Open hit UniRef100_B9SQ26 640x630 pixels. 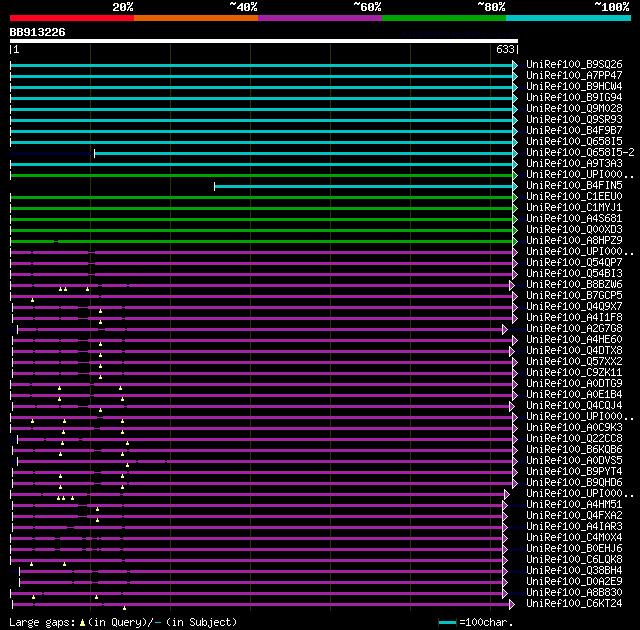coord(574,64)
